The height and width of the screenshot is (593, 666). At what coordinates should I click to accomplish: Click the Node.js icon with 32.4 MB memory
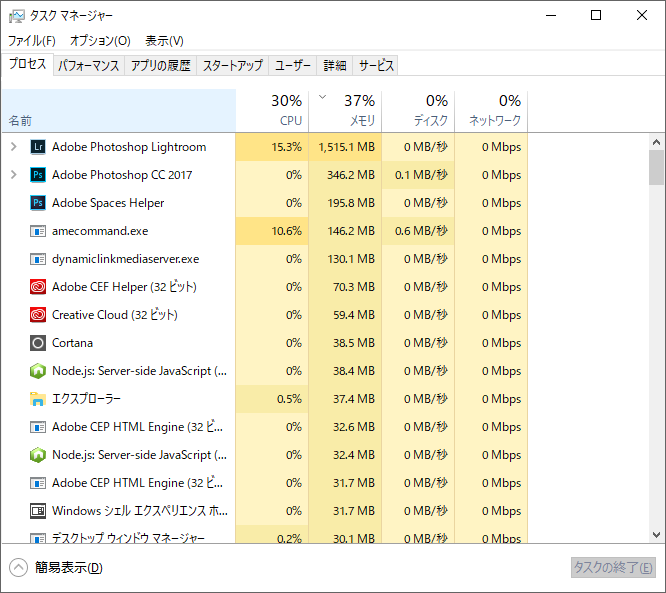[x=38, y=455]
